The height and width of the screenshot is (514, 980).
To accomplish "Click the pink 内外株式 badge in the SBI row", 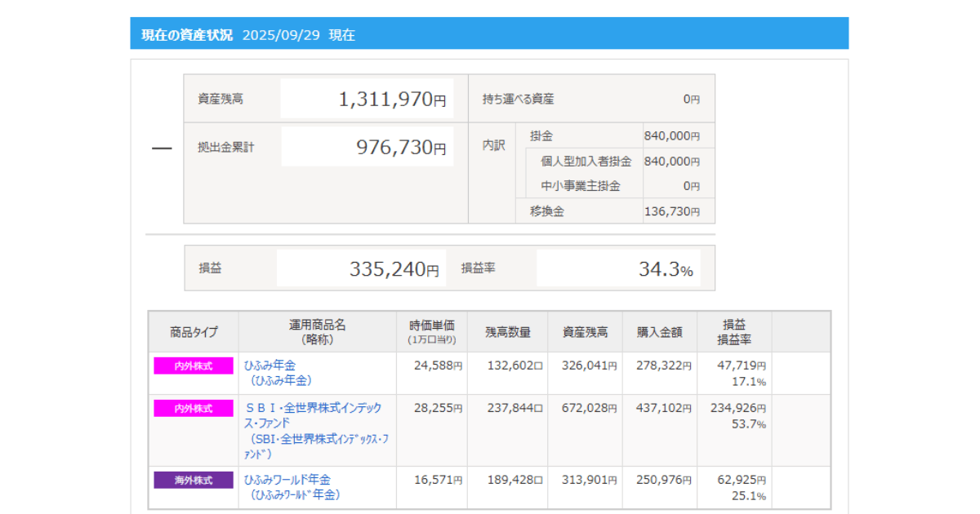I will [x=194, y=409].
